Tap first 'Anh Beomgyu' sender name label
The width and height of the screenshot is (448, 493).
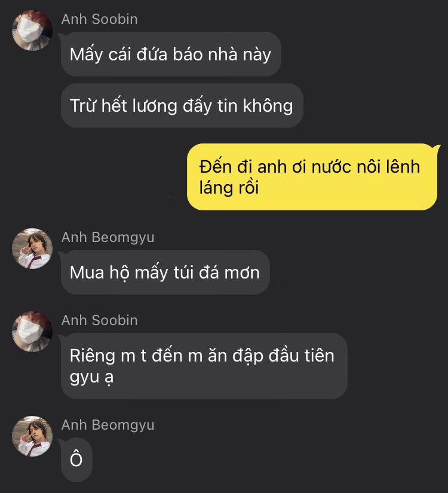point(108,237)
